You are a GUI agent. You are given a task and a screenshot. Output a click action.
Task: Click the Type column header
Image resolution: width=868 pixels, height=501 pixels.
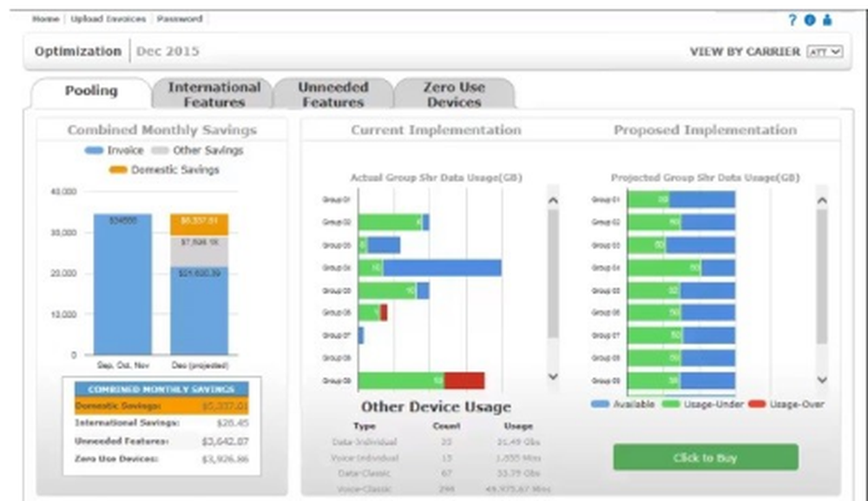[x=365, y=425]
